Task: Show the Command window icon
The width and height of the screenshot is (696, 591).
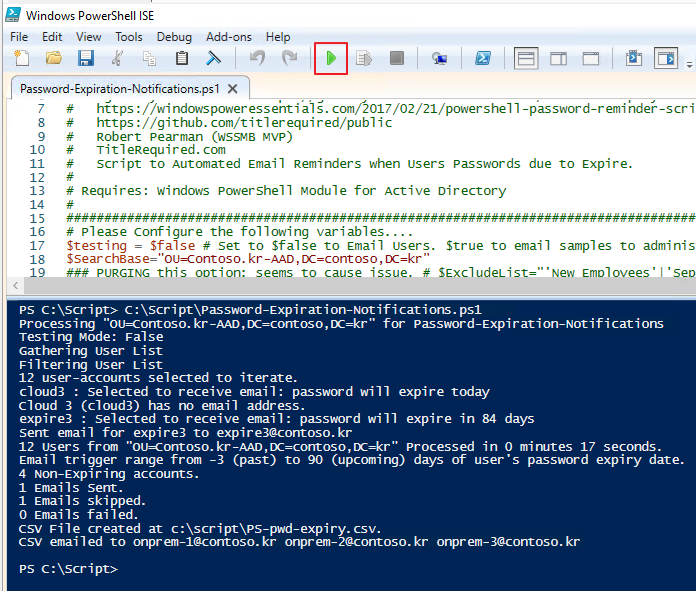Action: [x=634, y=58]
